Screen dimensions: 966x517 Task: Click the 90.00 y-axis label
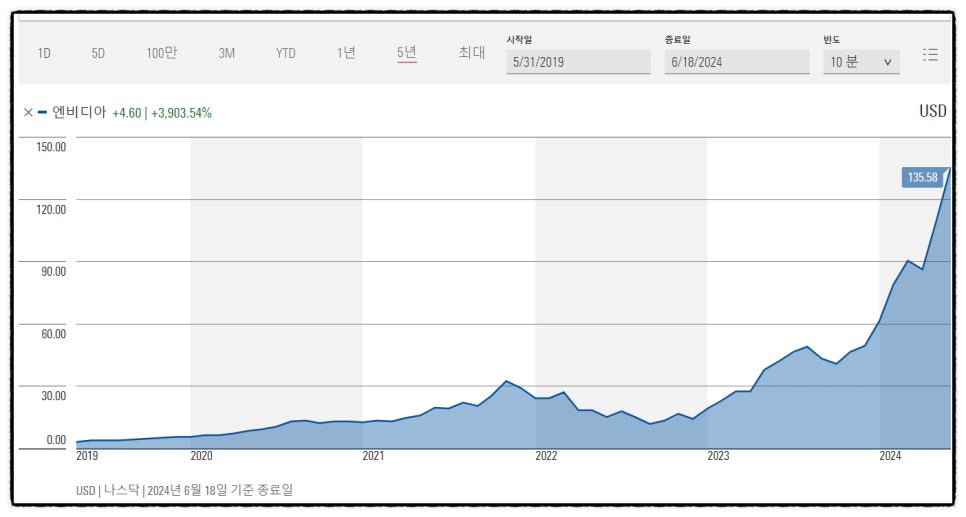click(54, 272)
